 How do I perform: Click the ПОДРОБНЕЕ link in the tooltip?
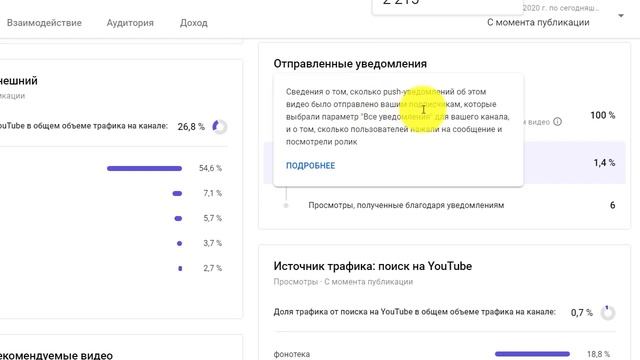pos(311,165)
